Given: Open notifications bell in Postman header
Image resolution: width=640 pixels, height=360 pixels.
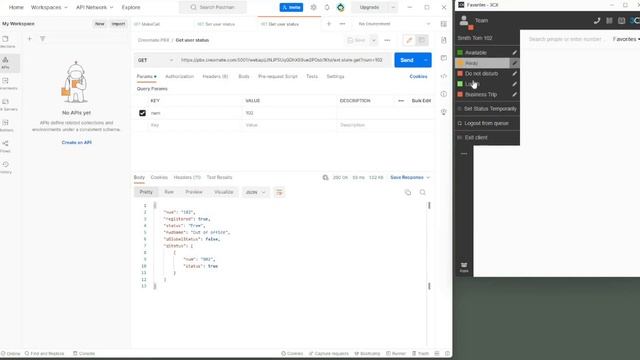Looking at the screenshot, I should [x=327, y=7].
